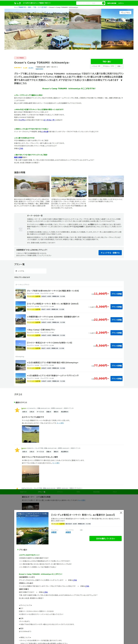Click the star rating 4.29 (61件)
This screenshot has height=644, width=138.
pyautogui.click(x=24, y=68)
